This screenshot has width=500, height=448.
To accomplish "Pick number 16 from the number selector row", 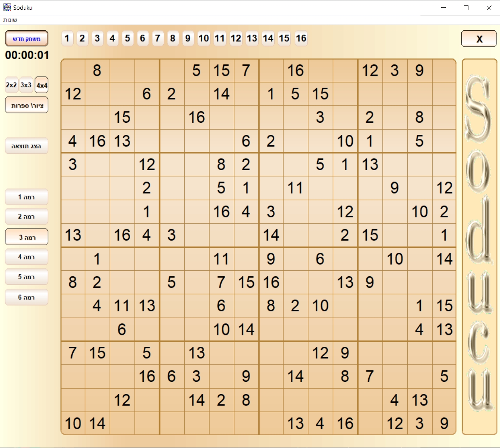I will [x=301, y=38].
